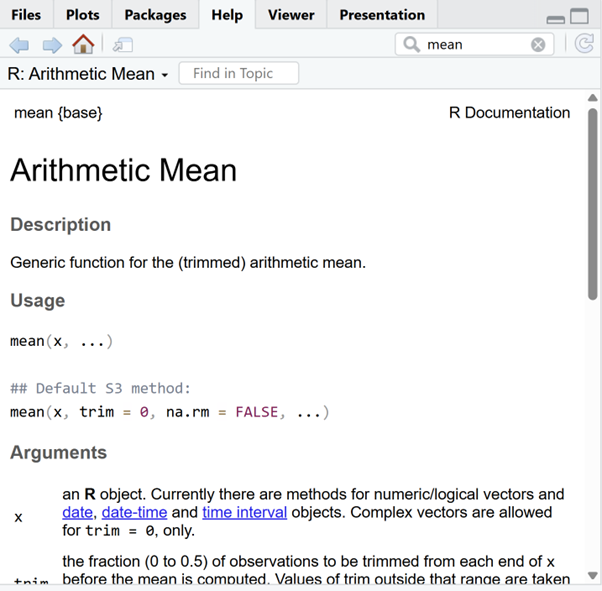Viewport: 602px width, 591px height.
Task: Click the Usage heading
Action: 38,300
